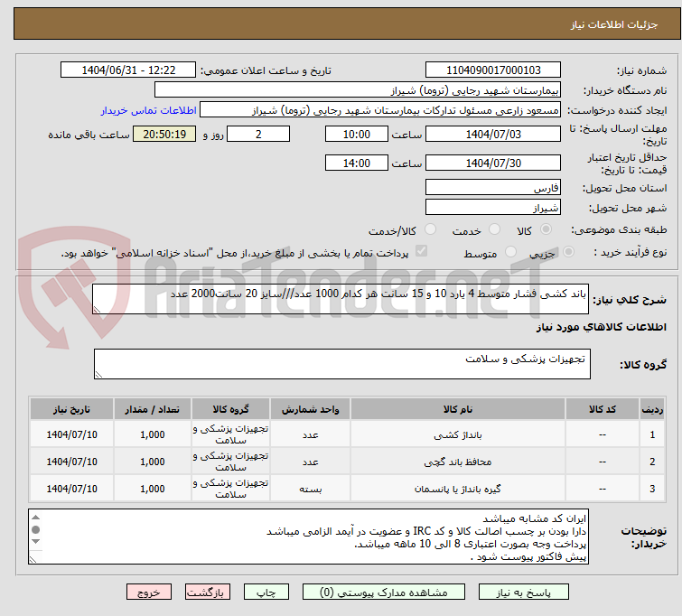Select the کالا/خدمت radio button
The width and height of the screenshot is (682, 616).
[430, 230]
